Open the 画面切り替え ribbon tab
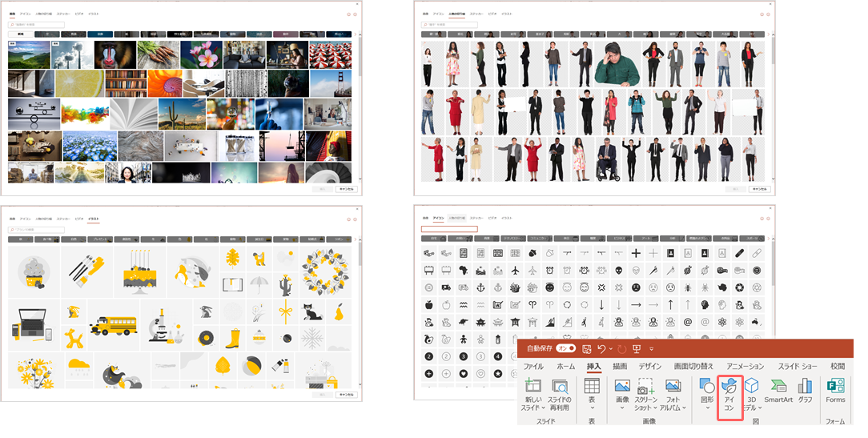 point(693,366)
